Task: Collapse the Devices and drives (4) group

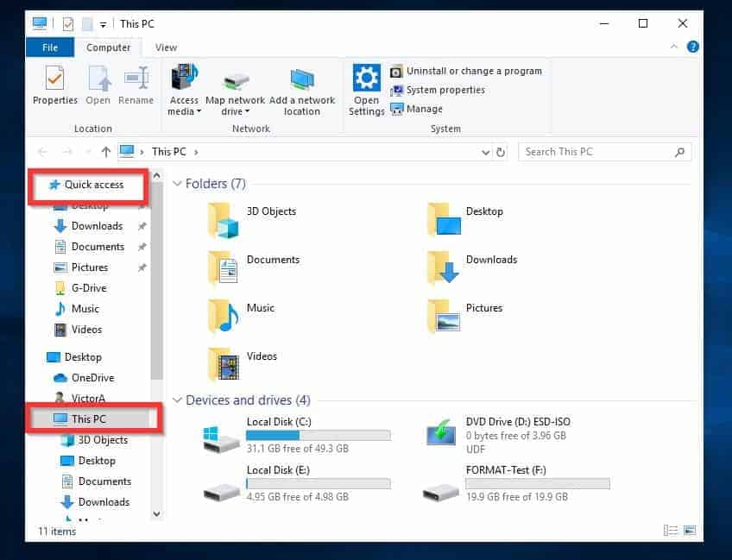Action: (x=178, y=400)
